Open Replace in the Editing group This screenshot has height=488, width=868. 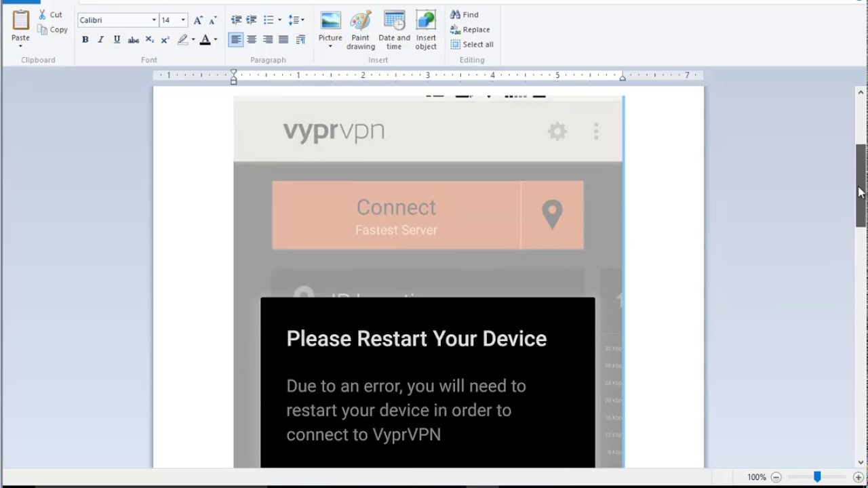point(470,29)
